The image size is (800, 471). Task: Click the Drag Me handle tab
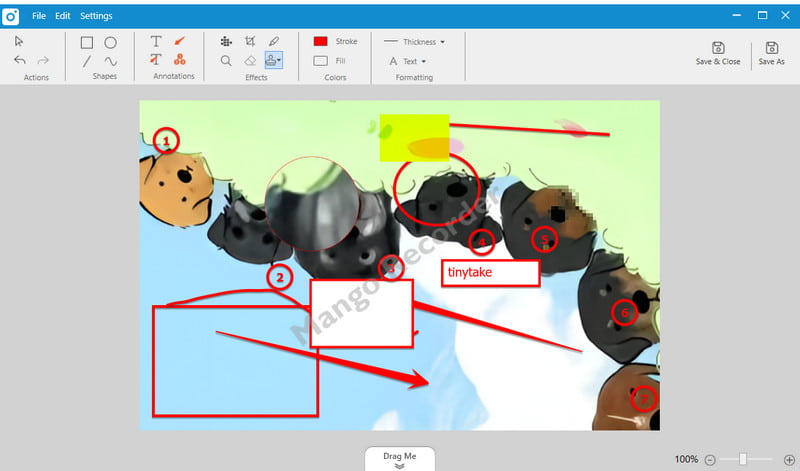pos(400,459)
